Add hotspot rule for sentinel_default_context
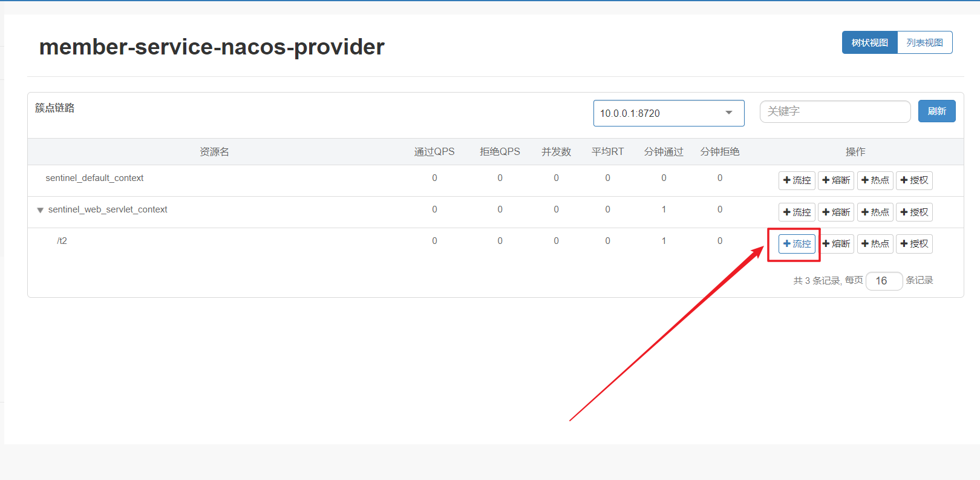The image size is (980, 480). point(875,180)
